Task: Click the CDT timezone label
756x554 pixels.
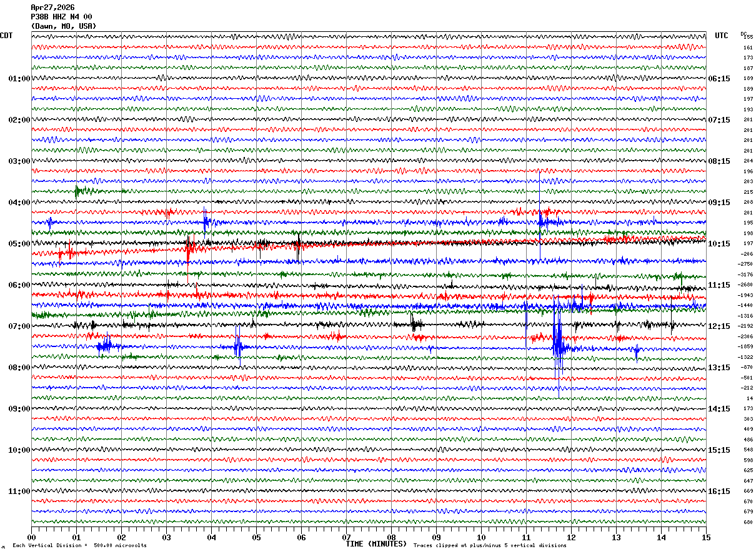Action: point(7,36)
